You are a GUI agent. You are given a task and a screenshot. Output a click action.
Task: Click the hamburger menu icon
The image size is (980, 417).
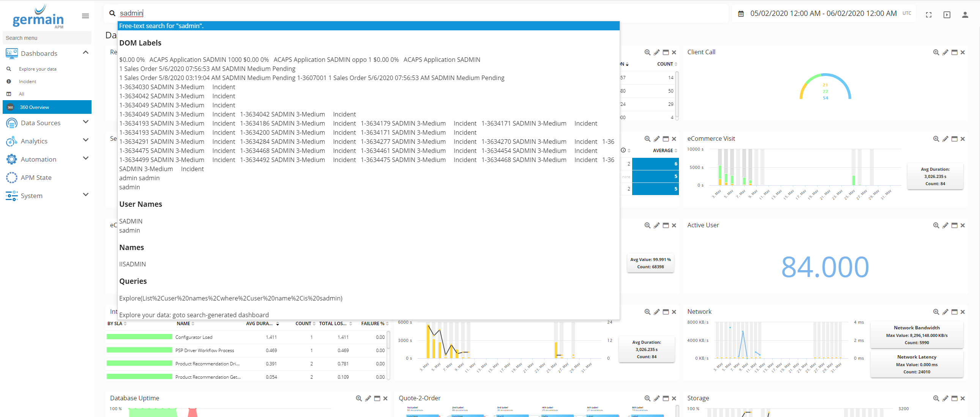[x=85, y=16]
